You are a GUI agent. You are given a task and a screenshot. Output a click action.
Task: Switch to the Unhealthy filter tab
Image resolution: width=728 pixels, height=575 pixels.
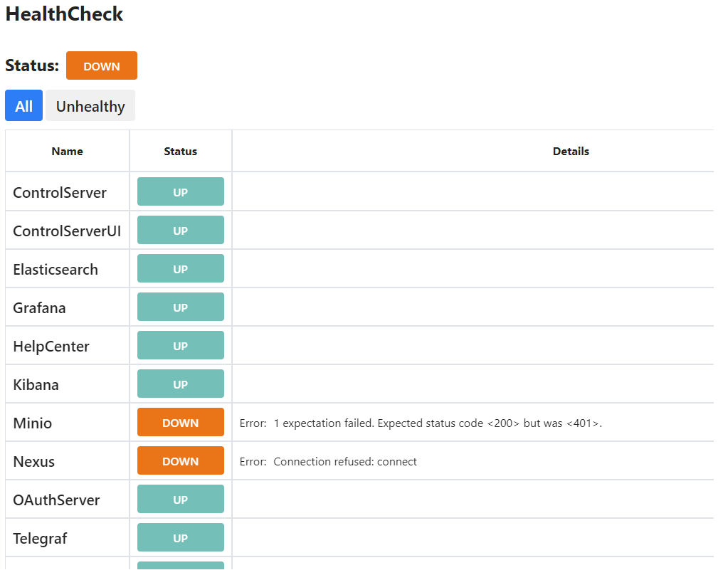point(90,105)
